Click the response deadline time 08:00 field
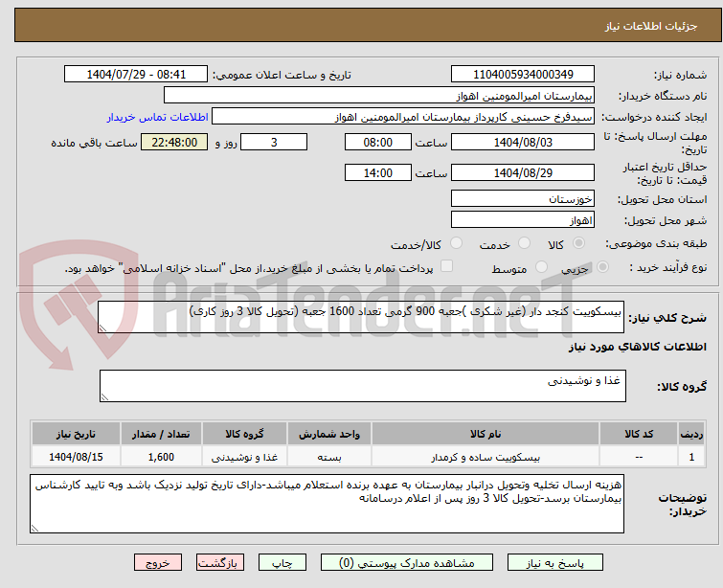This screenshot has width=723, height=588. 377,142
